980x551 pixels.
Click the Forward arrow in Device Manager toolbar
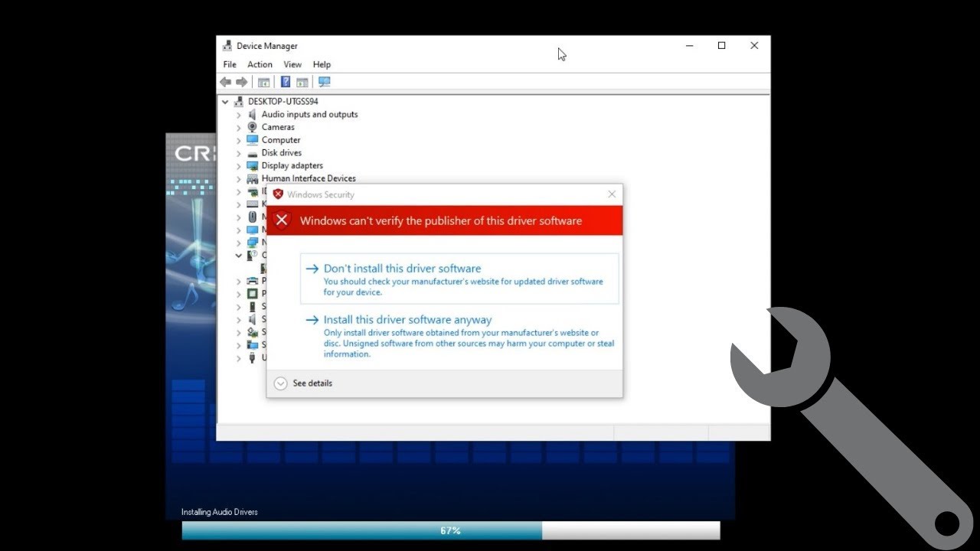pos(242,82)
